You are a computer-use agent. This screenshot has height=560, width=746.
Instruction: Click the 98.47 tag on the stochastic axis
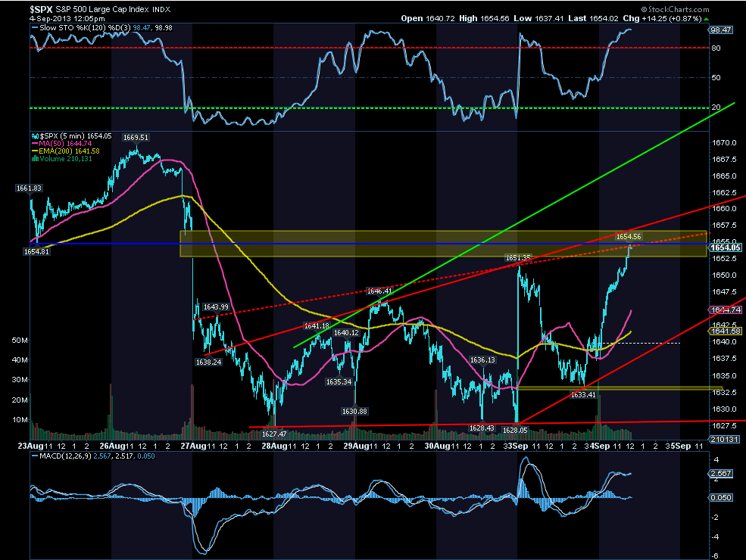coord(721,30)
